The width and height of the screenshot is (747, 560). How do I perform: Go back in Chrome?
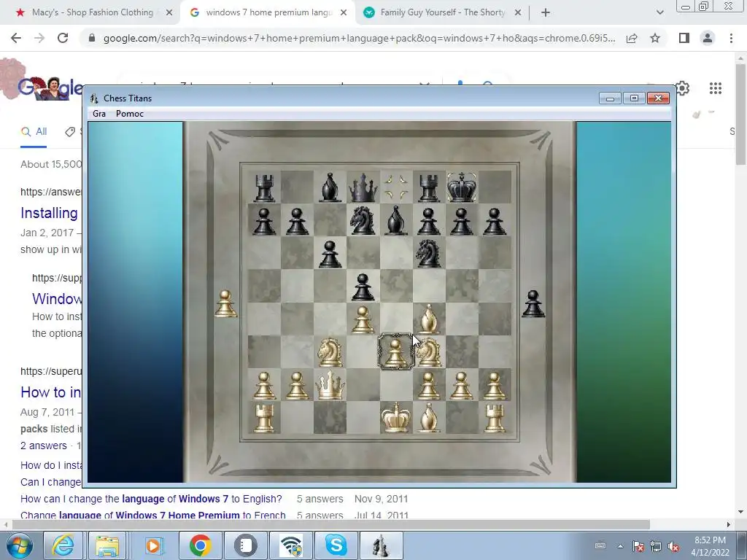pyautogui.click(x=16, y=38)
